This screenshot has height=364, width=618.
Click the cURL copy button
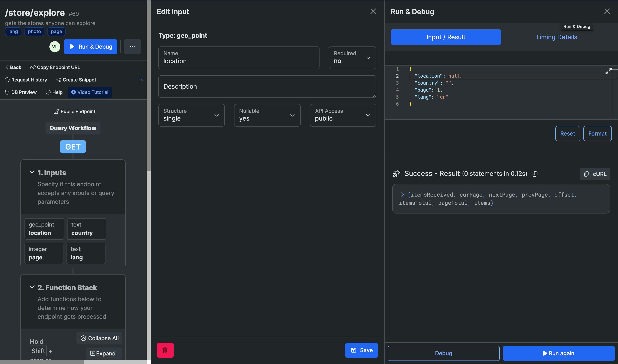coord(595,174)
